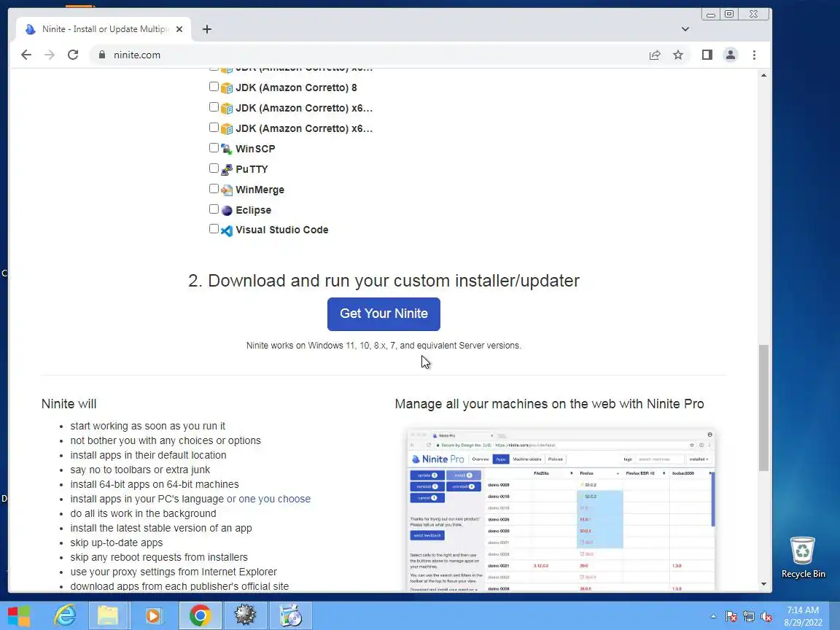Open the Chrome profile menu
Image resolution: width=840 pixels, height=630 pixels.
[730, 55]
